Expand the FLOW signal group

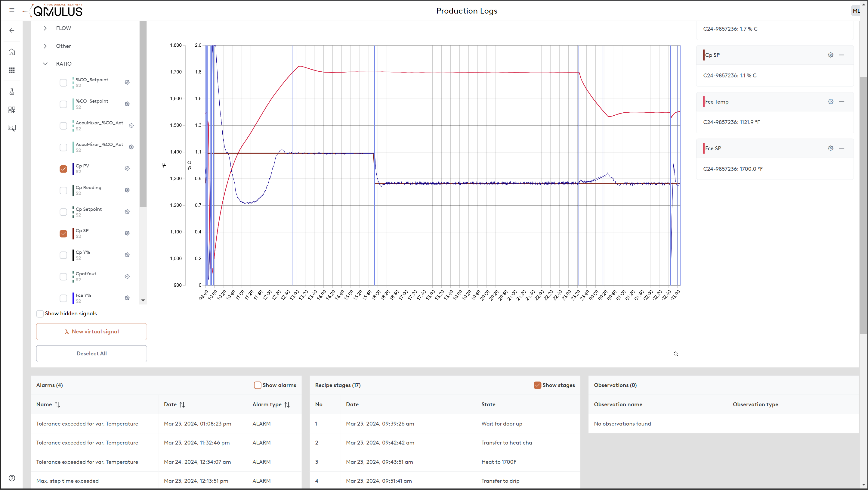coord(45,28)
